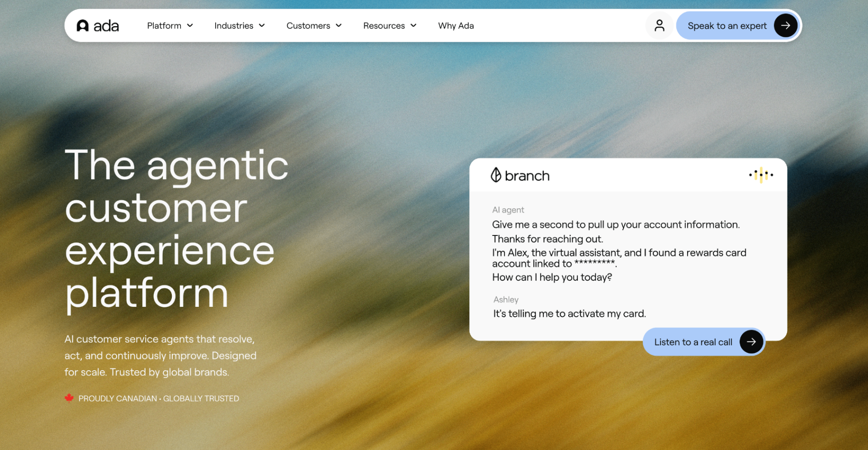
Task: Click the branch leaf logo icon
Action: pyautogui.click(x=496, y=175)
